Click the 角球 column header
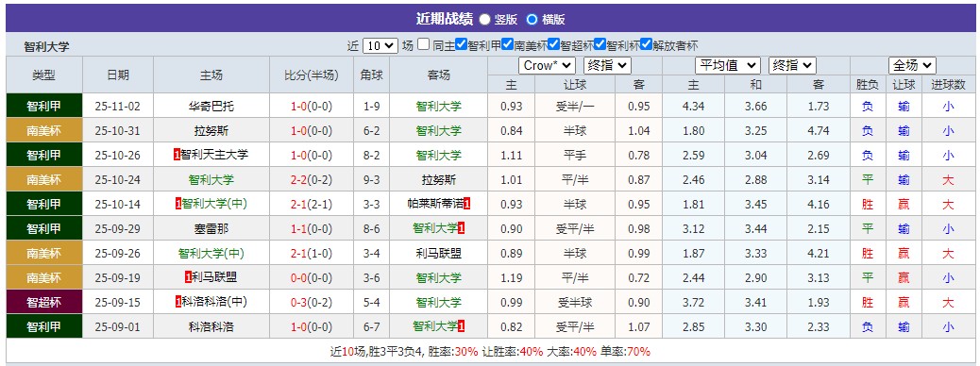This screenshot has width=980, height=366. tap(371, 75)
